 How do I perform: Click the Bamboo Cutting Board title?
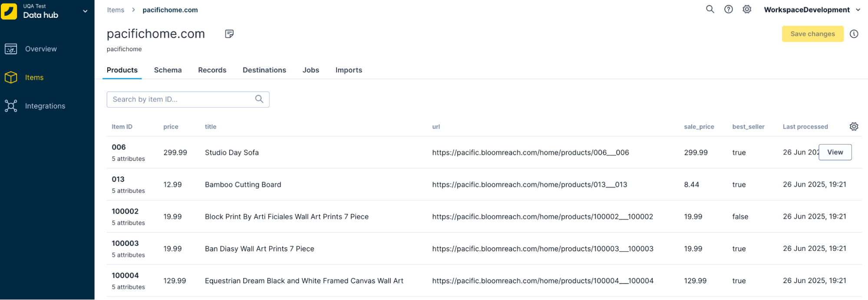pos(243,185)
